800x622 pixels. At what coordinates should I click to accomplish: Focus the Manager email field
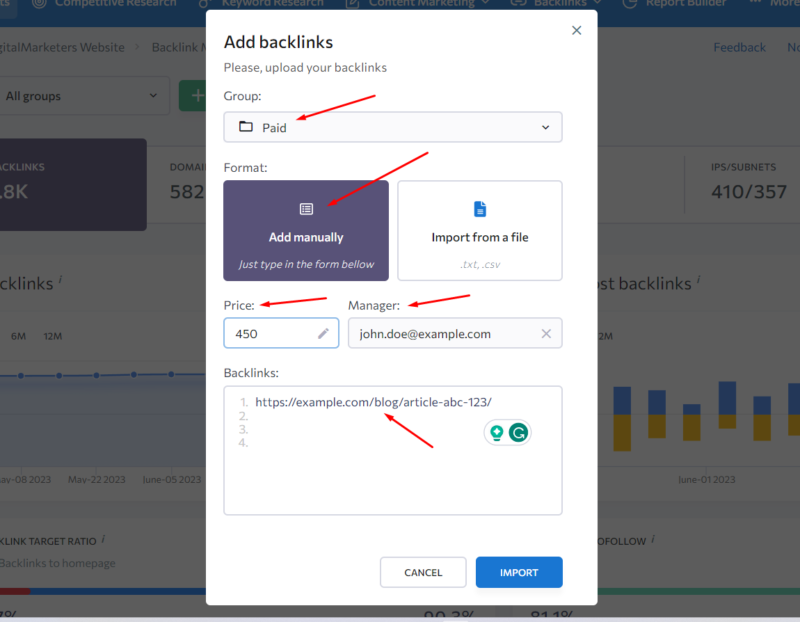click(x=455, y=333)
